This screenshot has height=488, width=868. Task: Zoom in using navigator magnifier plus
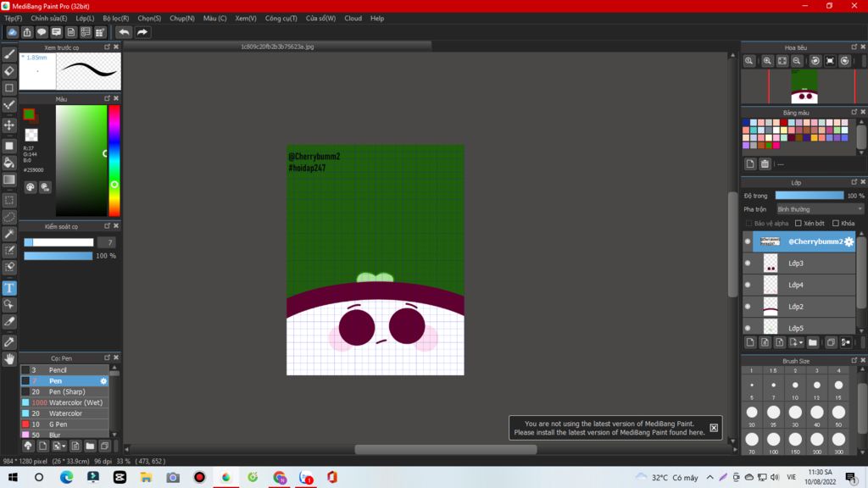(767, 61)
